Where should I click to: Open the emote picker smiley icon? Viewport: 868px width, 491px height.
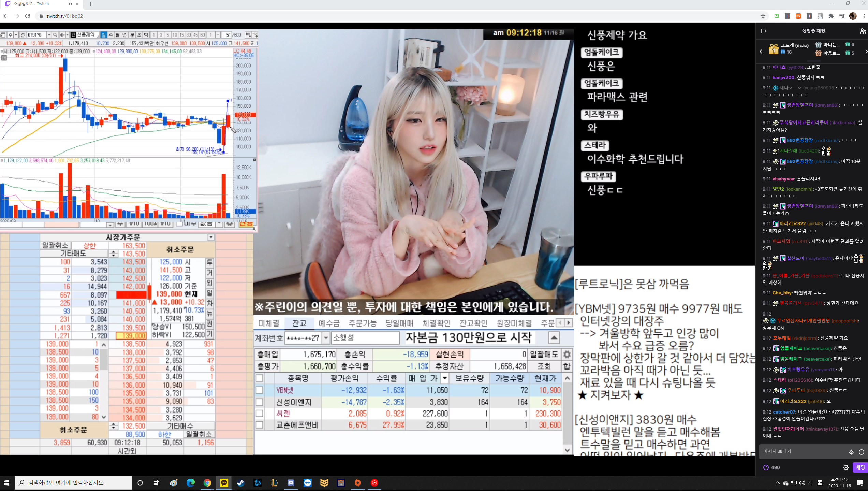tap(861, 452)
